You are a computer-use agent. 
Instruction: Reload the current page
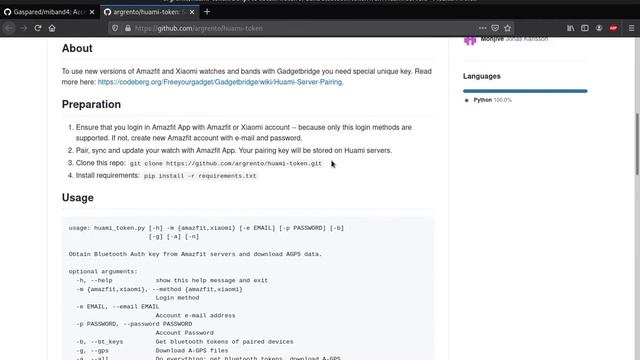38,28
